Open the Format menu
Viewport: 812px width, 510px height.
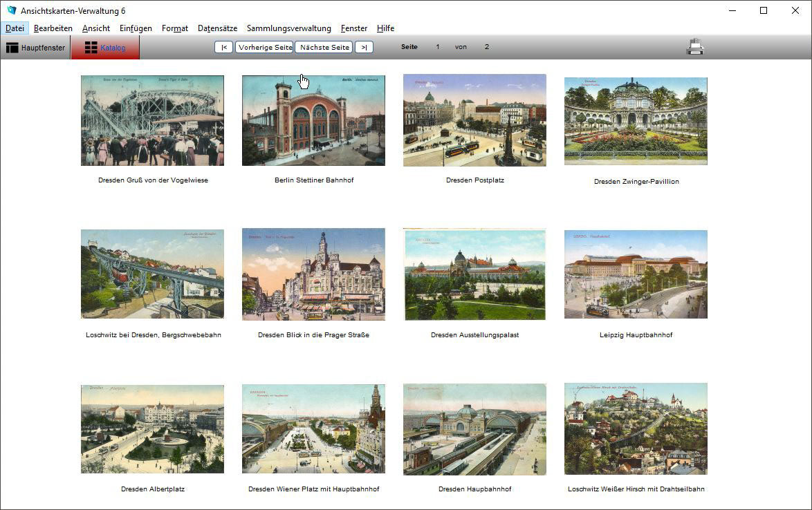tap(174, 28)
